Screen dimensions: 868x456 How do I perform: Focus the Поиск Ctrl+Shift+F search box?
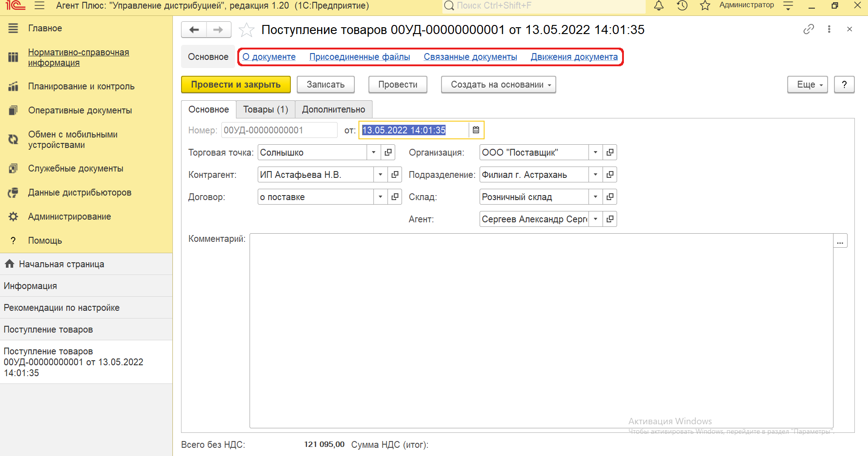(544, 6)
